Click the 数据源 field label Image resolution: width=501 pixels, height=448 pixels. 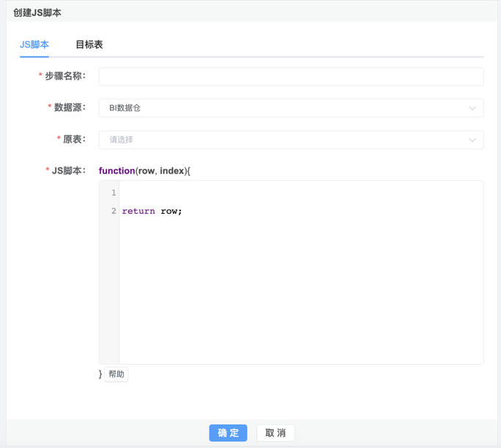[x=70, y=108]
